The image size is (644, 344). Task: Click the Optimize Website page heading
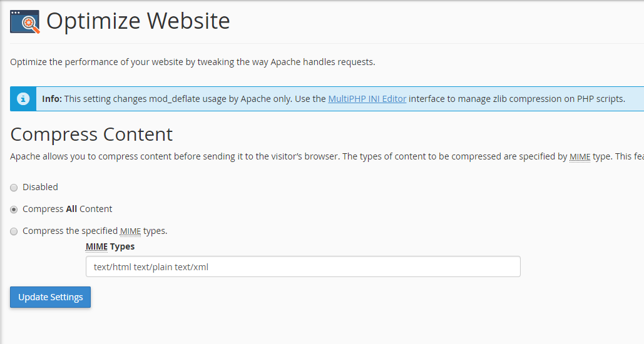138,21
